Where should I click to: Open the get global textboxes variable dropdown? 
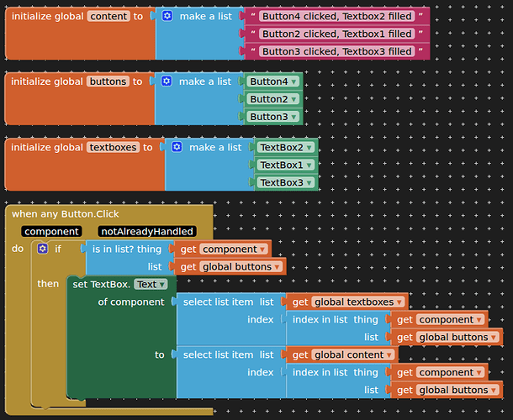[x=399, y=302]
